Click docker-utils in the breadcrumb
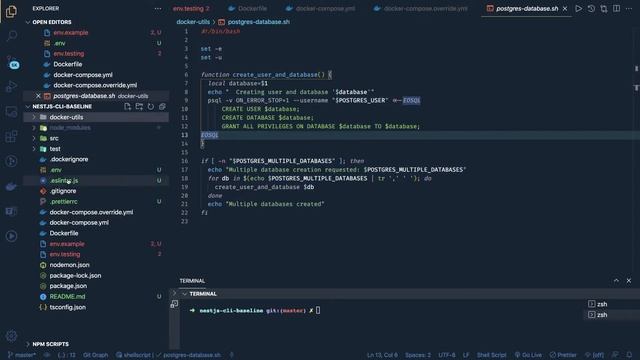 (193, 22)
